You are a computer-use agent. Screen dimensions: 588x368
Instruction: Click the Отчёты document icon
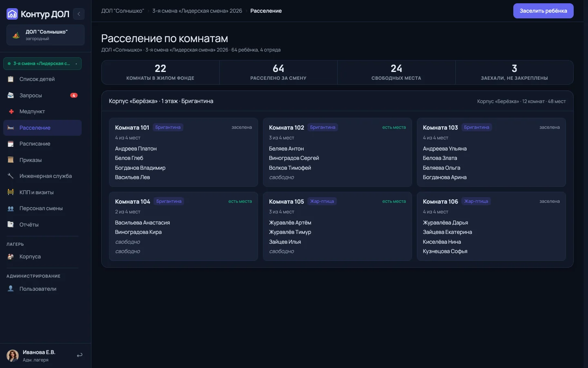tap(11, 224)
